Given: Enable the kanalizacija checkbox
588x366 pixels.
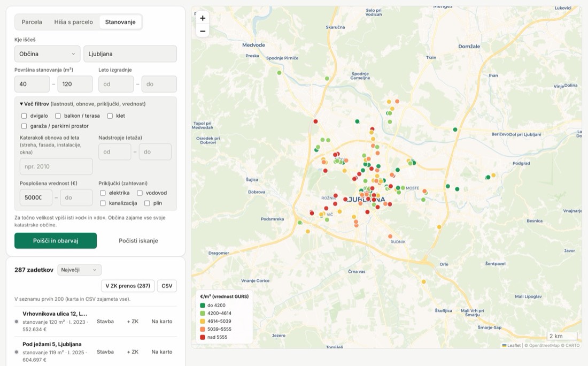Looking at the screenshot, I should (x=103, y=203).
